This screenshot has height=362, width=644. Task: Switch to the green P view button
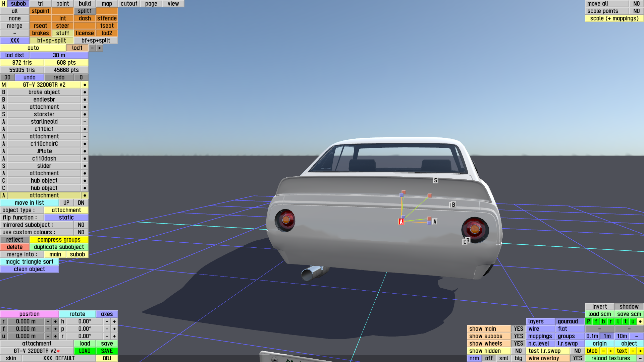[x=589, y=321]
